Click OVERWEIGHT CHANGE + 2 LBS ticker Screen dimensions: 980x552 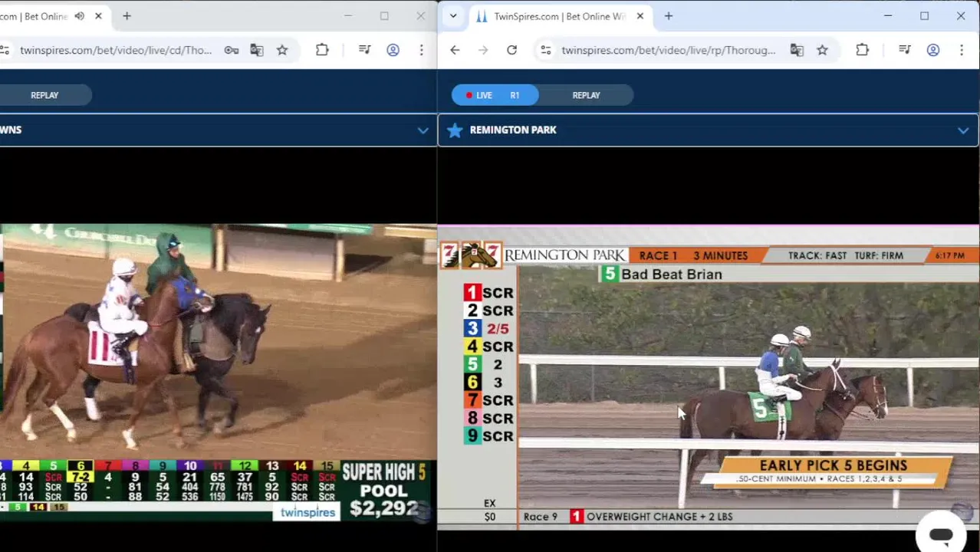click(x=659, y=517)
